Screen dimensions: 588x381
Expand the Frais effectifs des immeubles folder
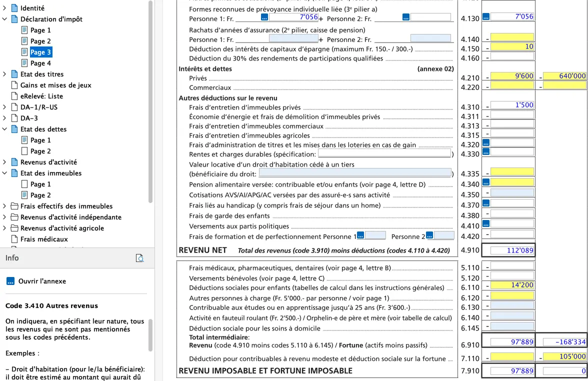5,206
